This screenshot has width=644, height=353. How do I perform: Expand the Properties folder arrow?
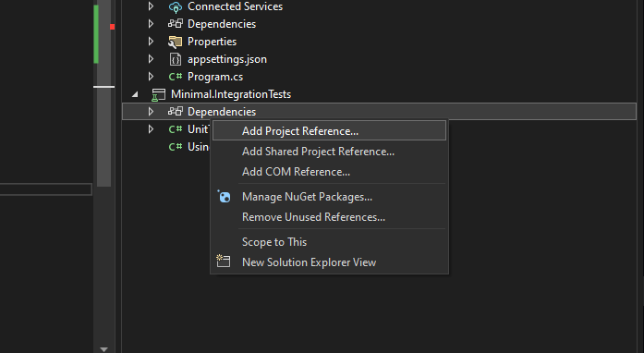point(151,42)
